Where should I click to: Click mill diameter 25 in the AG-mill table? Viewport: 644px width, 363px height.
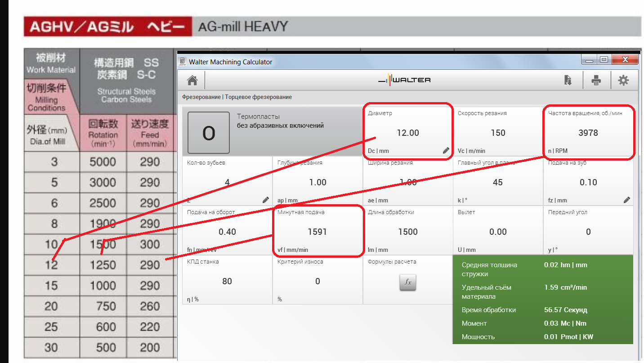tap(51, 327)
